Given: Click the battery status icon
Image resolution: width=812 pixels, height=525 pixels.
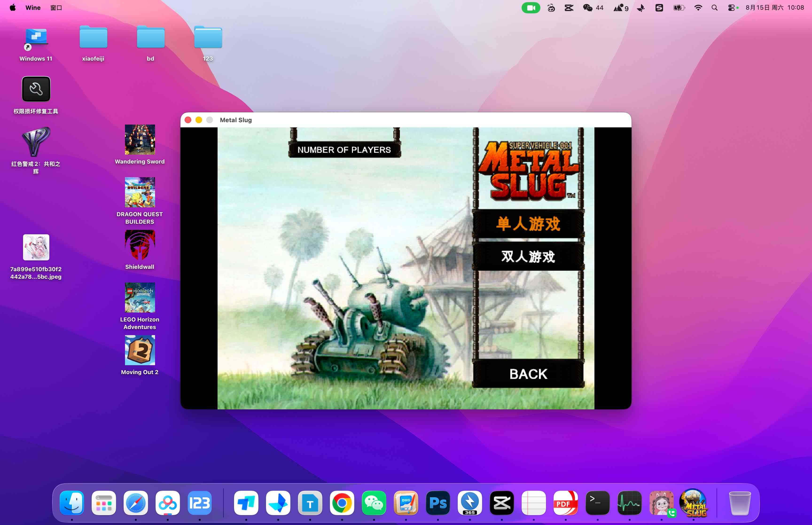Looking at the screenshot, I should coord(679,8).
